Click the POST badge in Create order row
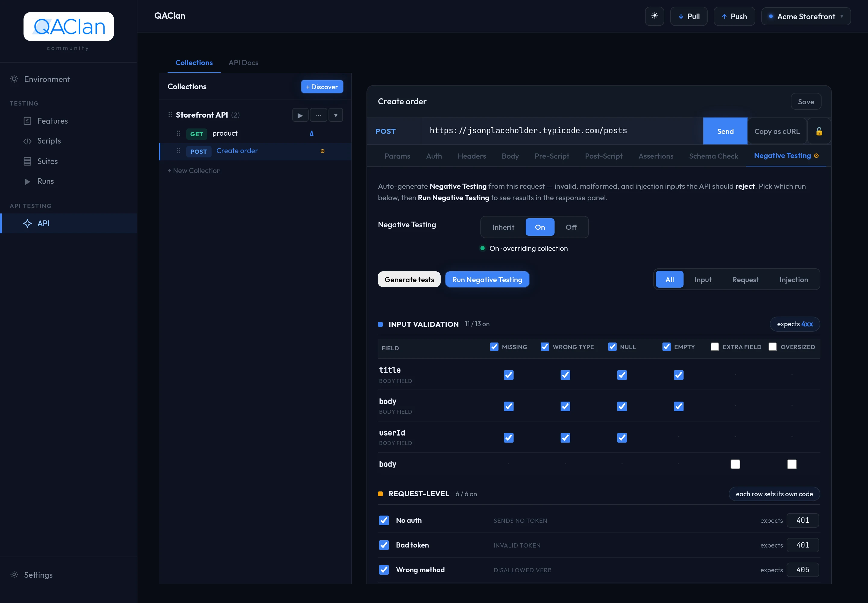Screen dimensions: 868x603 [x=198, y=152]
